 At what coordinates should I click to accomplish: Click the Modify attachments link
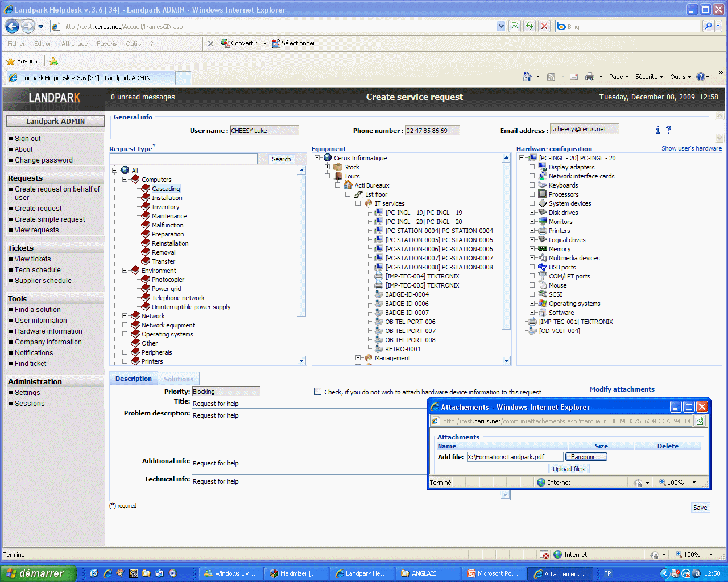[622, 389]
